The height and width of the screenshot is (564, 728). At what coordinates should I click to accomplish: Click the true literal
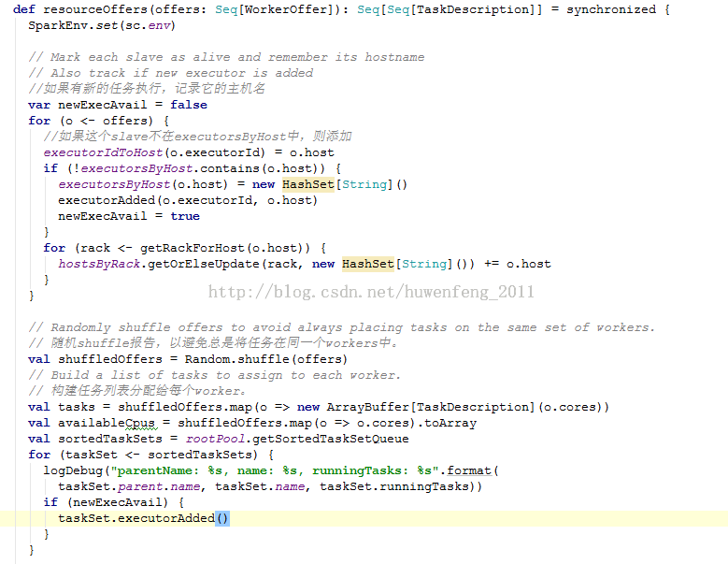click(x=185, y=216)
